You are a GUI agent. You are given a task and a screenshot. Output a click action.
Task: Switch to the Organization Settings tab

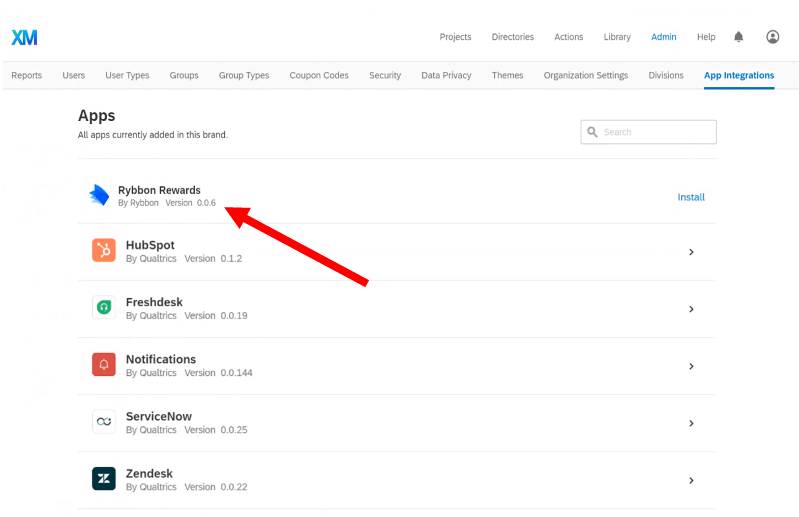[586, 75]
